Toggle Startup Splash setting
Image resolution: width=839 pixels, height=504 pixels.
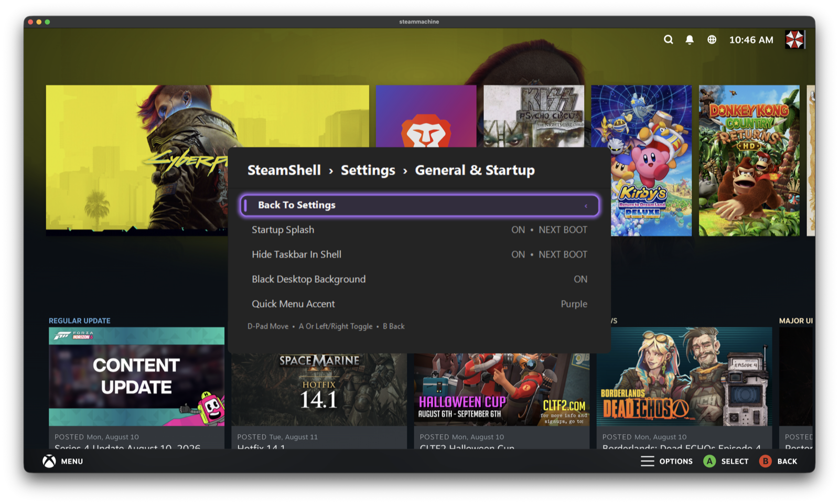pyautogui.click(x=419, y=230)
